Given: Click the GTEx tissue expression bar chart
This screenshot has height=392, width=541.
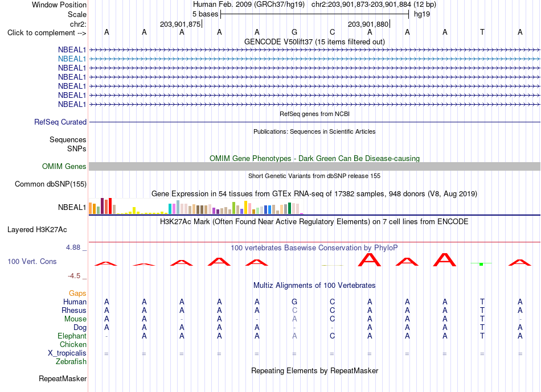Looking at the screenshot, I should tap(196, 206).
